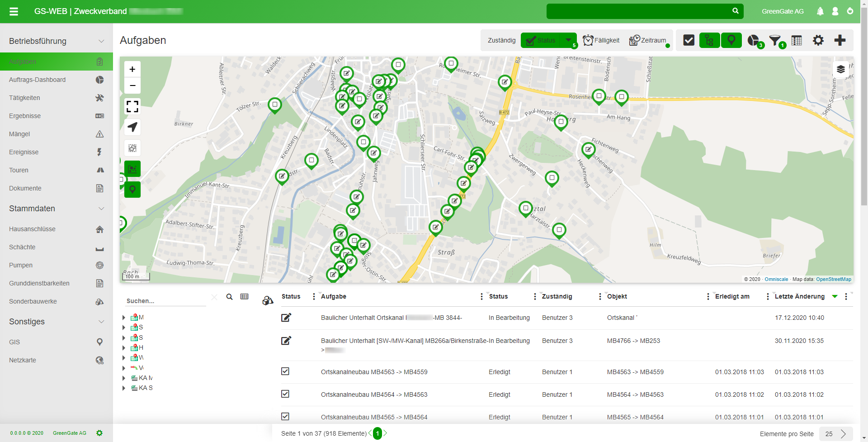Viewport: 868px width, 442px height.
Task: Toggle the checkmark button in toolbar
Action: tap(689, 40)
